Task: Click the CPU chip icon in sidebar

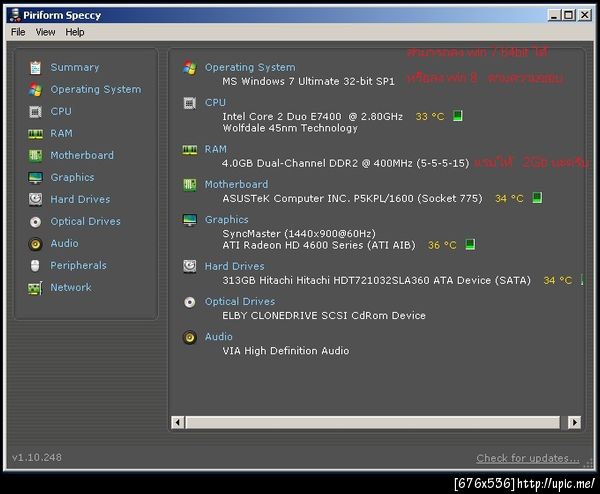Action: [35, 112]
